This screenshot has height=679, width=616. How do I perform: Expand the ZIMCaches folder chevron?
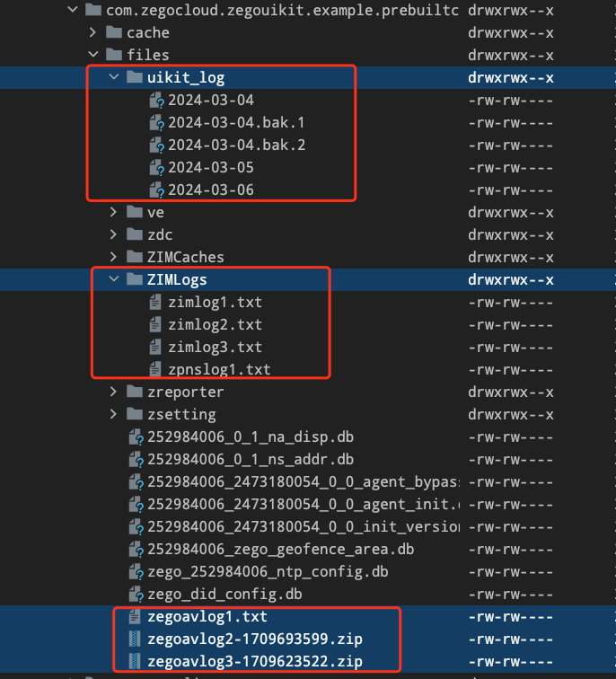[x=113, y=257]
